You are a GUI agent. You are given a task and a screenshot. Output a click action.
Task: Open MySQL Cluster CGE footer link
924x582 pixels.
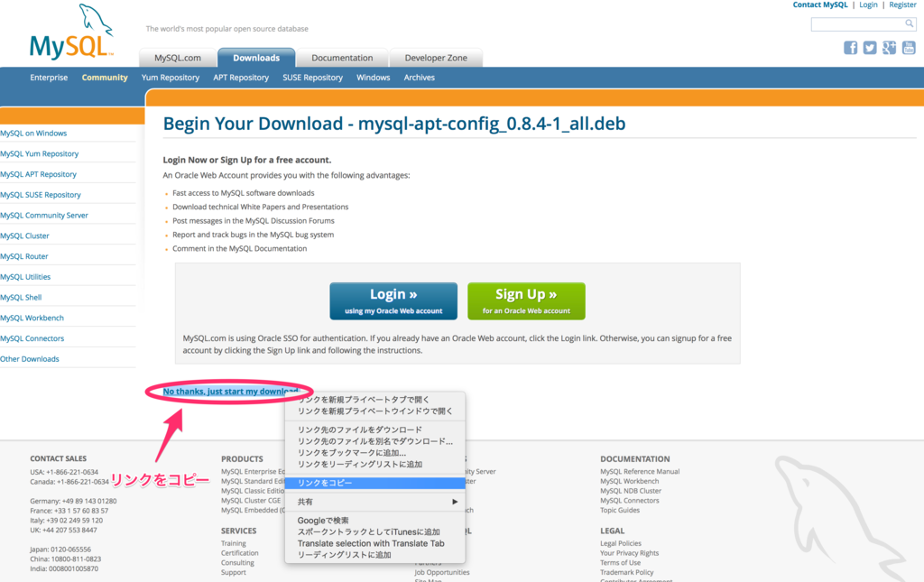tap(251, 501)
